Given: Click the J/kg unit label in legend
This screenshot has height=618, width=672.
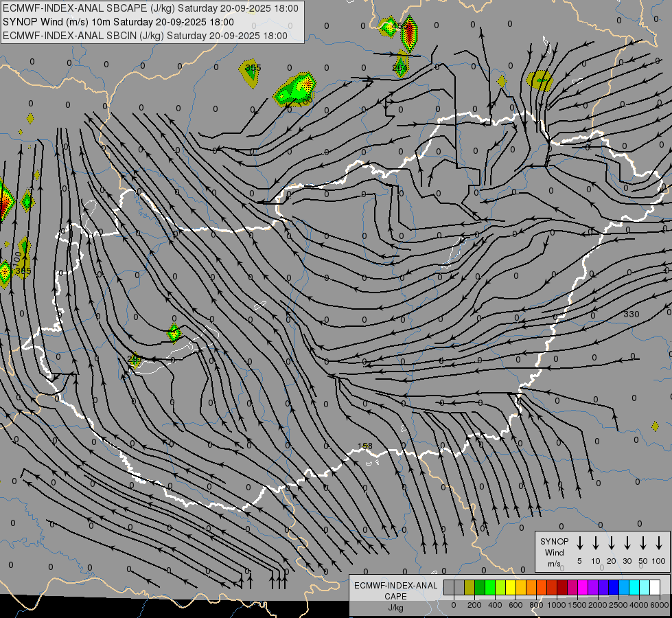Looking at the screenshot, I should pos(395,608).
